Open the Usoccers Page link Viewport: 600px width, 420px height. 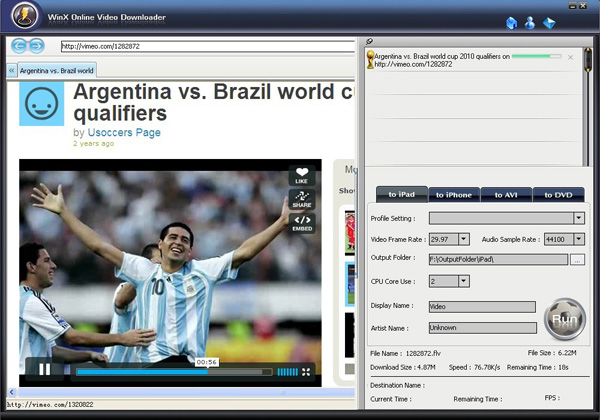(x=124, y=132)
